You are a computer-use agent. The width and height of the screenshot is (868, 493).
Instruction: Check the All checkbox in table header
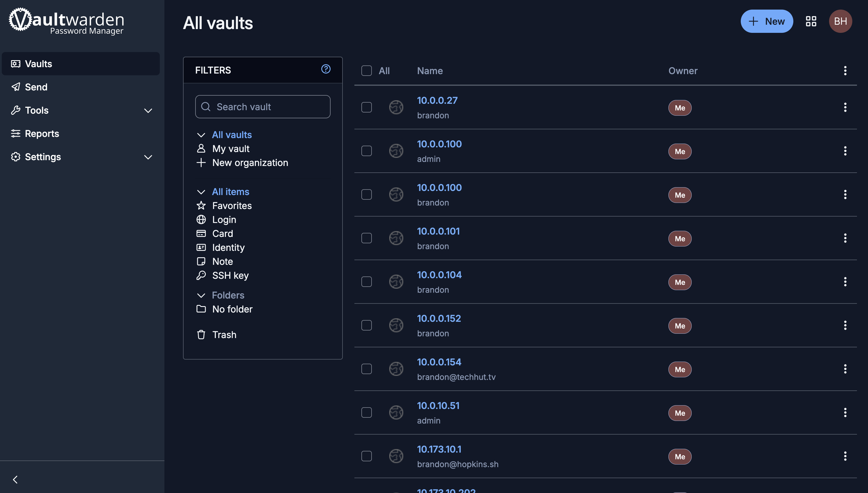click(367, 70)
